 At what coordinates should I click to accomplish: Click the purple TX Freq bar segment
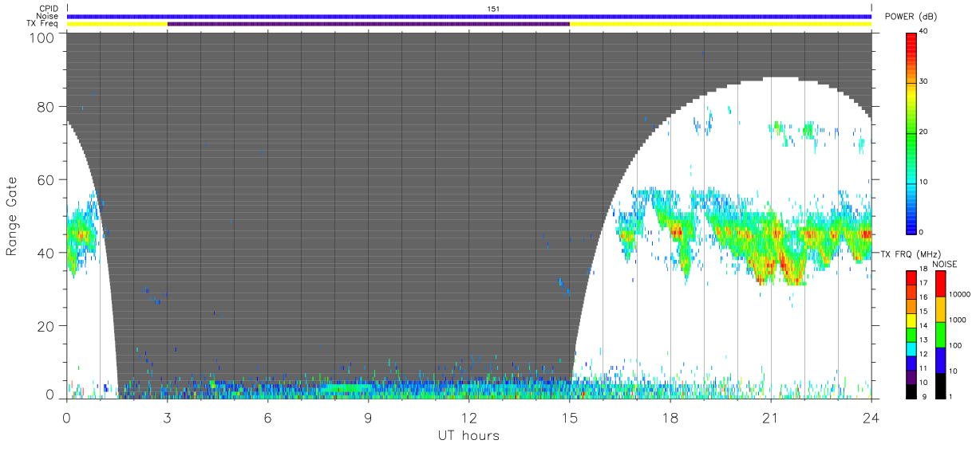coord(369,24)
